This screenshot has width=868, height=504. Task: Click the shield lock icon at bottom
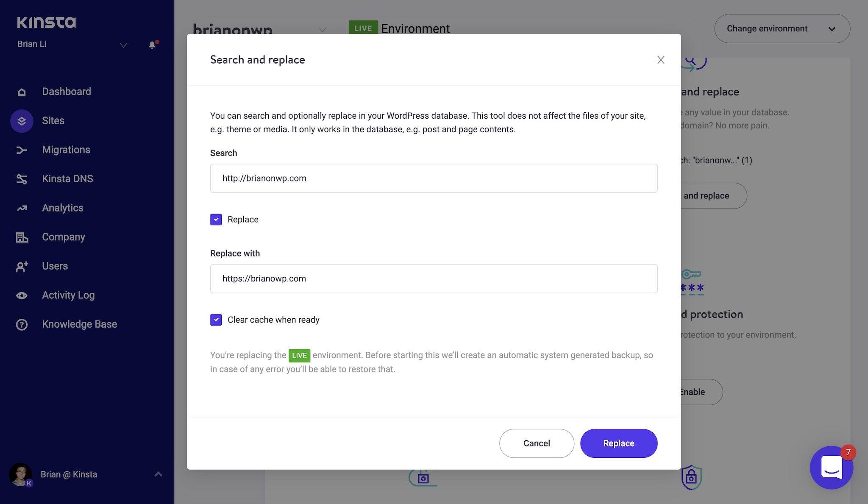691,477
